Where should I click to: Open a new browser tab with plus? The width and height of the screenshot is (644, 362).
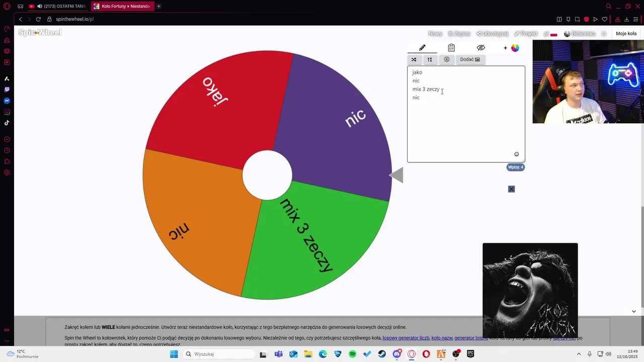pos(158,6)
